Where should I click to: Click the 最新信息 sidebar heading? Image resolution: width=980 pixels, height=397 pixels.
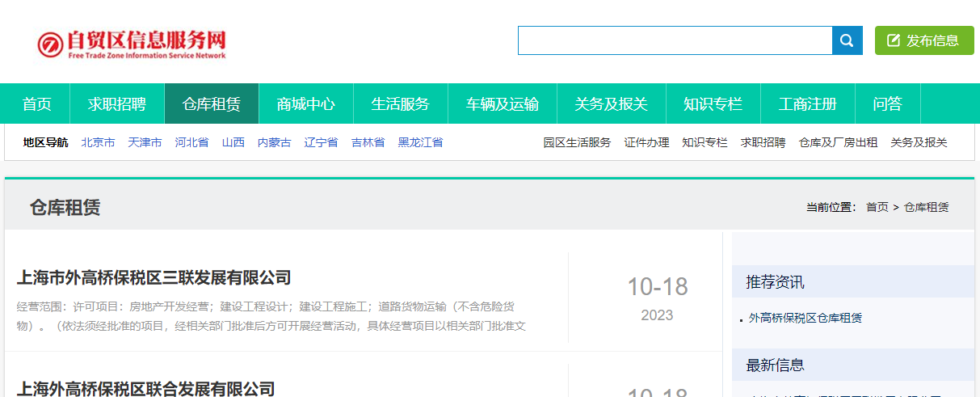(775, 365)
